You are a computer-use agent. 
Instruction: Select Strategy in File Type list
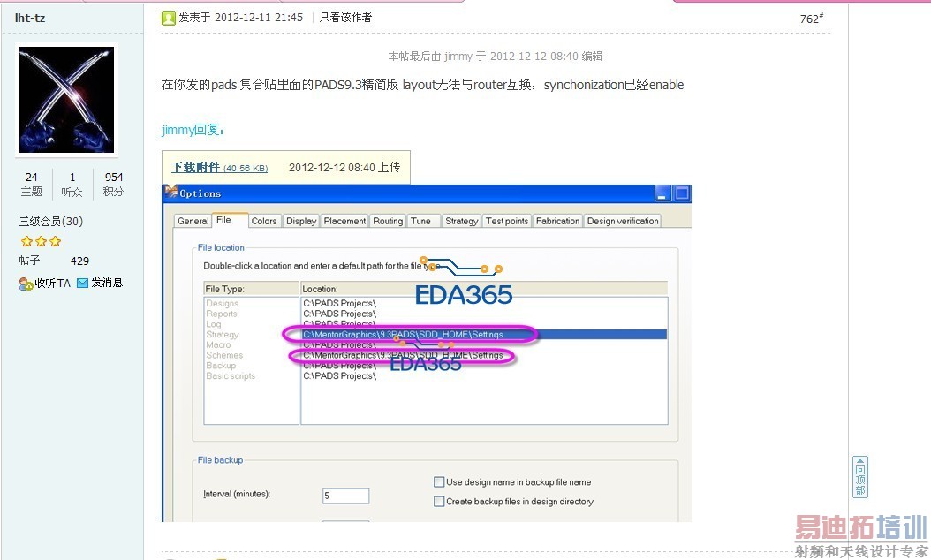click(223, 335)
